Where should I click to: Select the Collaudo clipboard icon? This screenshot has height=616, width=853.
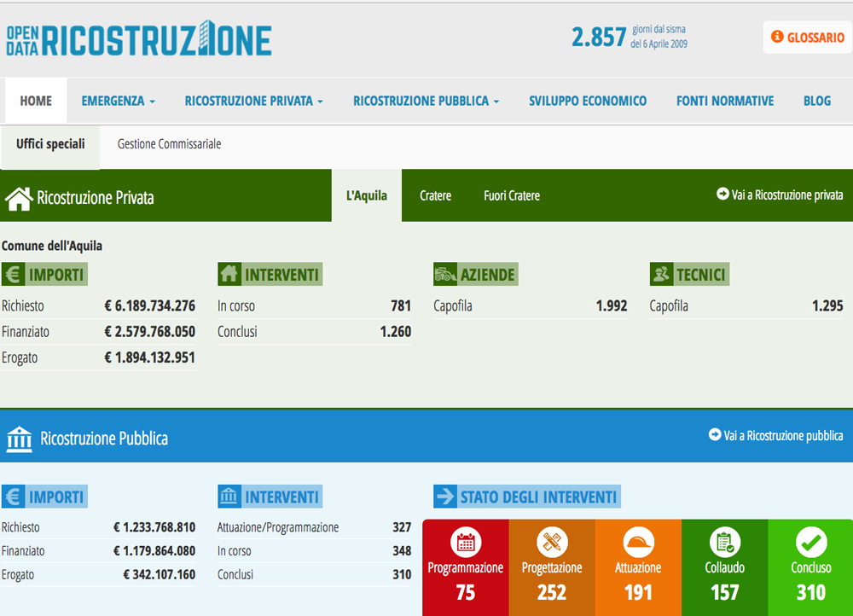pos(724,542)
